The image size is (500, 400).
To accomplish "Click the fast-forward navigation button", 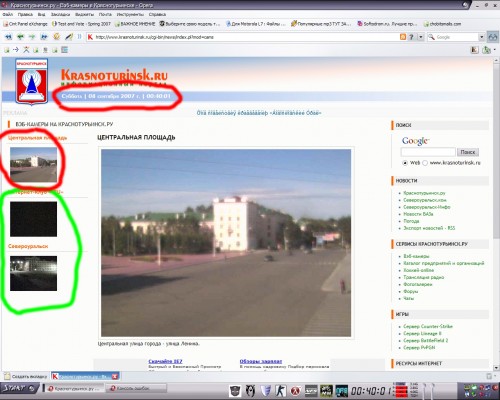I will pos(44,37).
